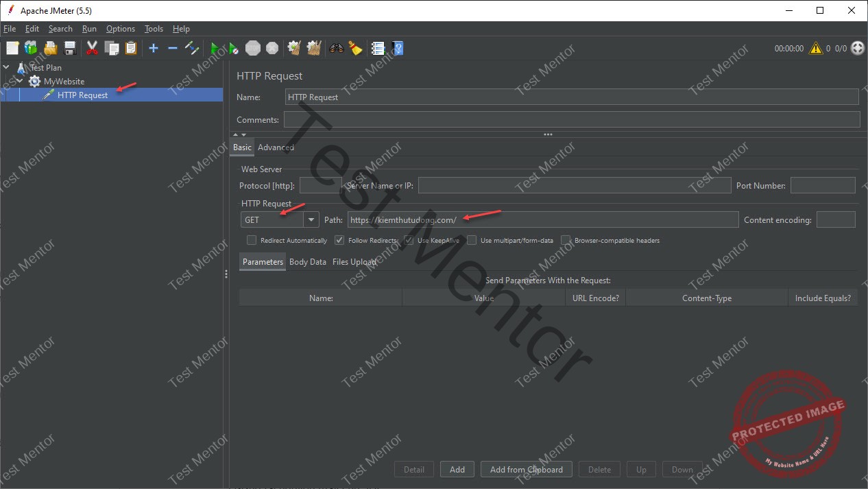
Task: Click Add from Clipboard button
Action: point(527,470)
